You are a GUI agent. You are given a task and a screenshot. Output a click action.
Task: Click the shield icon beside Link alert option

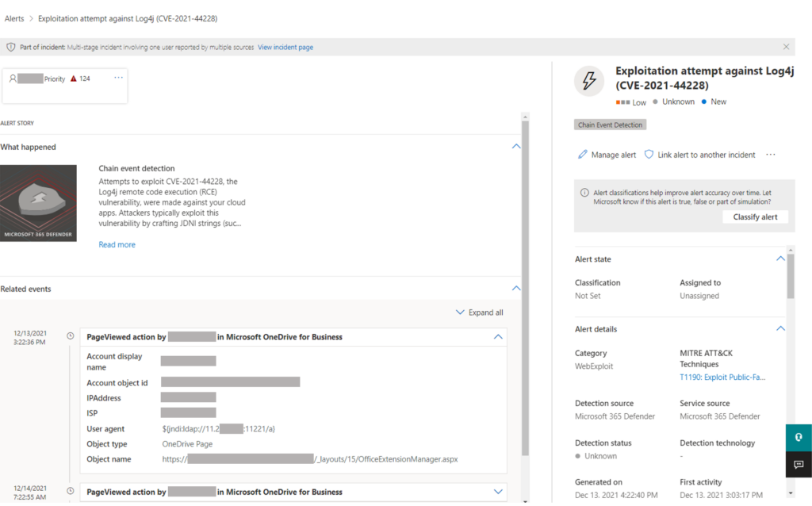(649, 155)
